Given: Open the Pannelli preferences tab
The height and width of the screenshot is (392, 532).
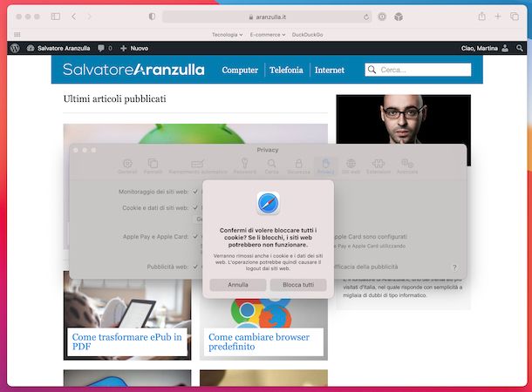Looking at the screenshot, I should coord(153,166).
